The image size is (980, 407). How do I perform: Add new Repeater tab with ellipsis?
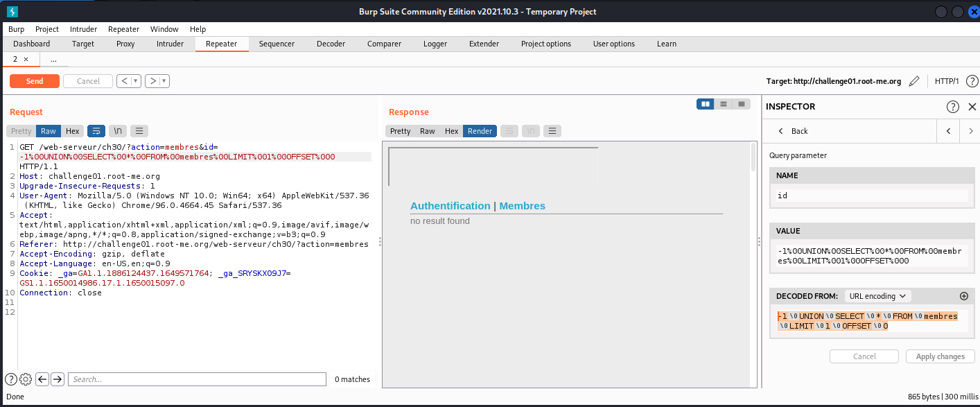[x=53, y=60]
